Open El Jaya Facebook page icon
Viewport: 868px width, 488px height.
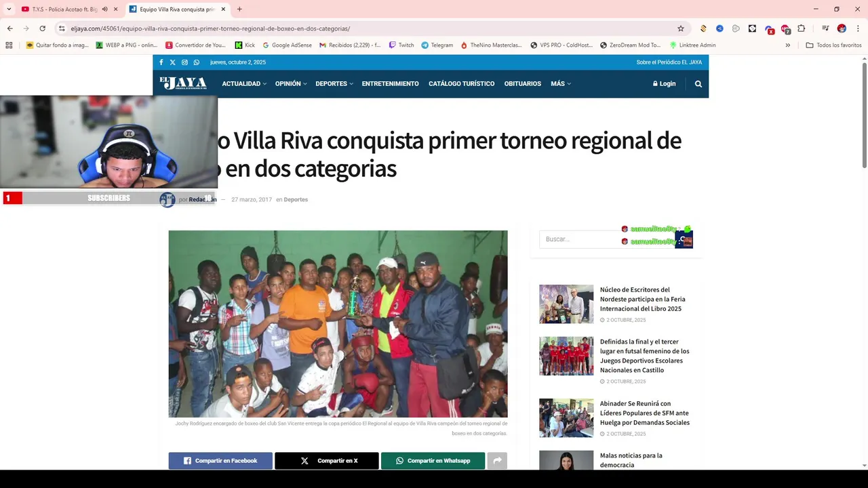click(161, 62)
